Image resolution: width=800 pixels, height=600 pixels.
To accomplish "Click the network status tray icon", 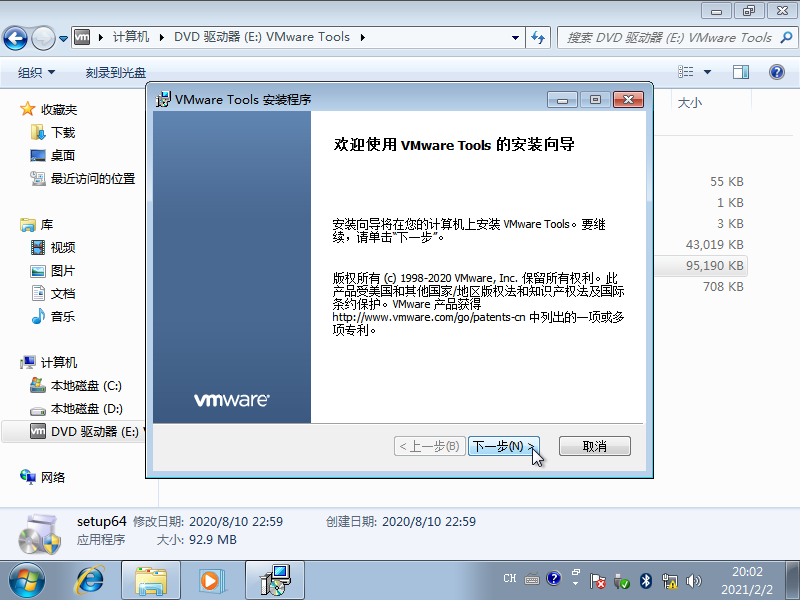I will (669, 581).
